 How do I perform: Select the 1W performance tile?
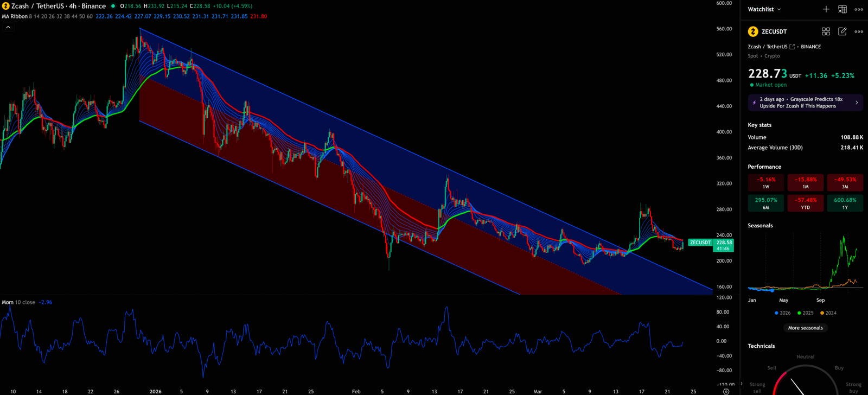766,182
